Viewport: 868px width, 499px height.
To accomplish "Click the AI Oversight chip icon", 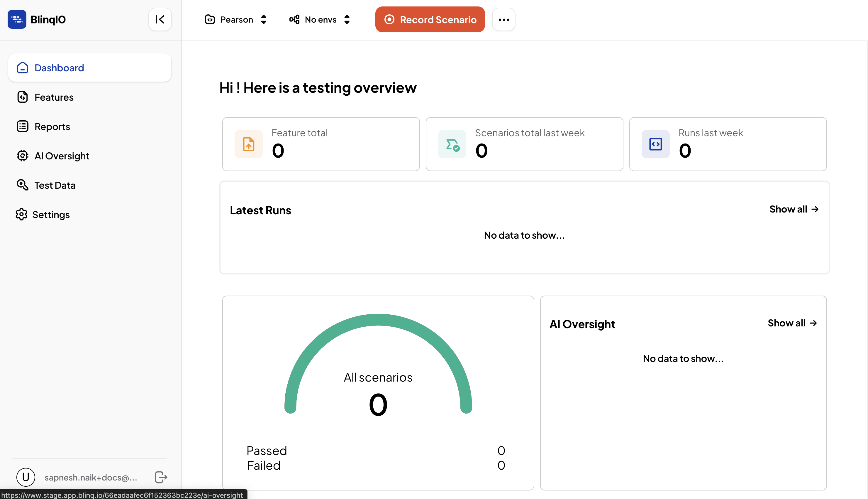I will 23,156.
